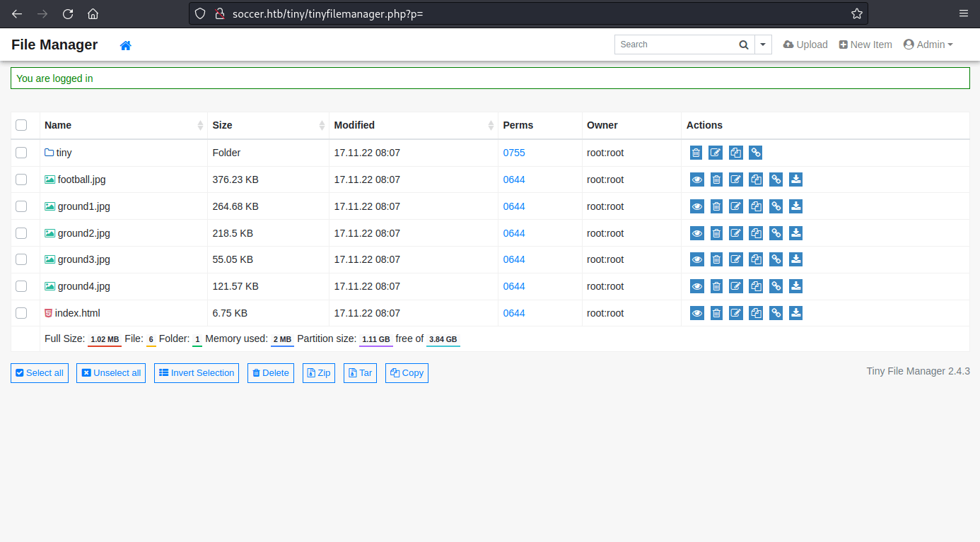Copy the tiny folder using copy icon
This screenshot has width=980, height=542.
click(x=736, y=153)
